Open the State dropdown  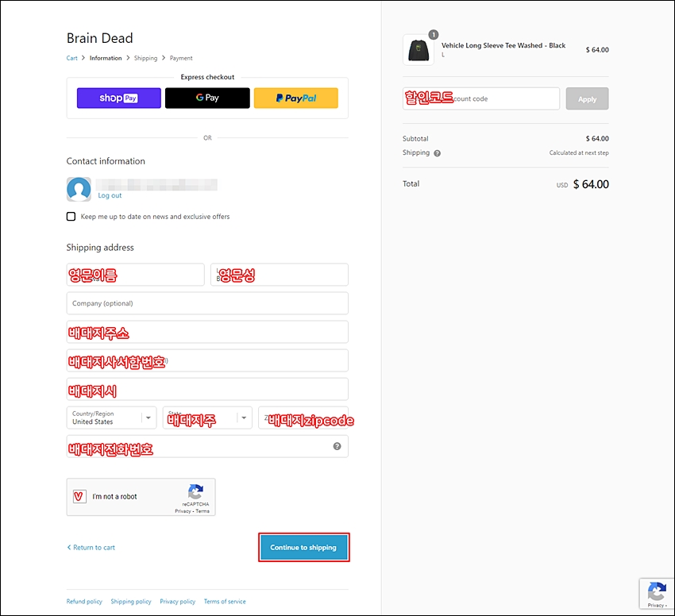coord(207,418)
